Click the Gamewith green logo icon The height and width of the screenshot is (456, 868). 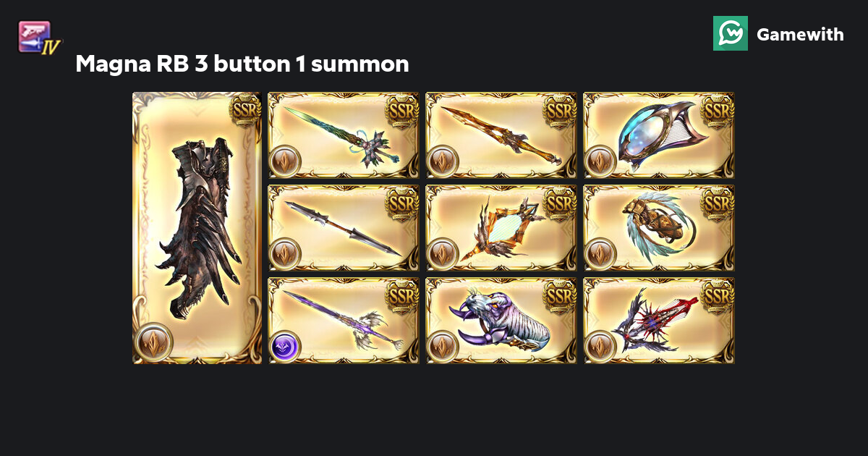pos(730,33)
